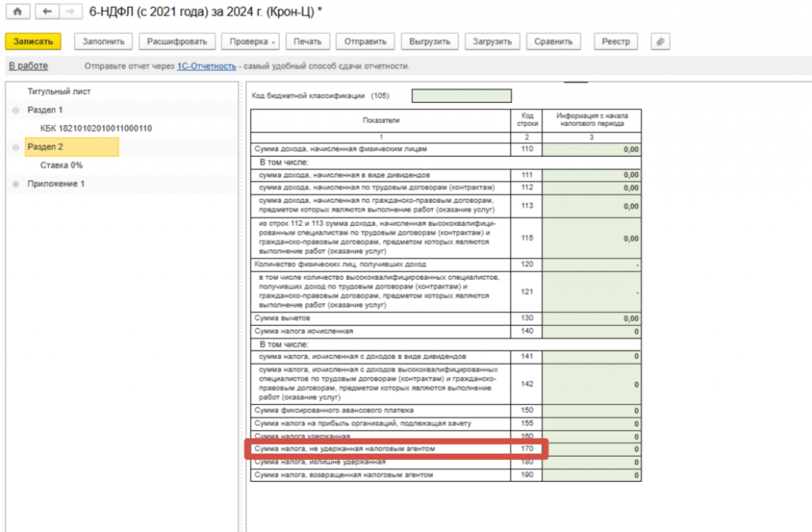Click 'Количество физических лиц, получивших доход' label
The width and height of the screenshot is (812, 532).
tap(340, 264)
